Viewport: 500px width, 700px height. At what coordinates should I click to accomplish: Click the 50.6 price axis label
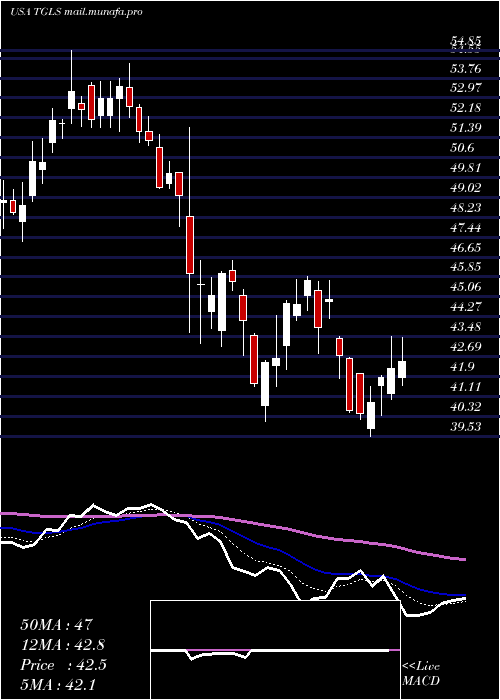point(462,148)
